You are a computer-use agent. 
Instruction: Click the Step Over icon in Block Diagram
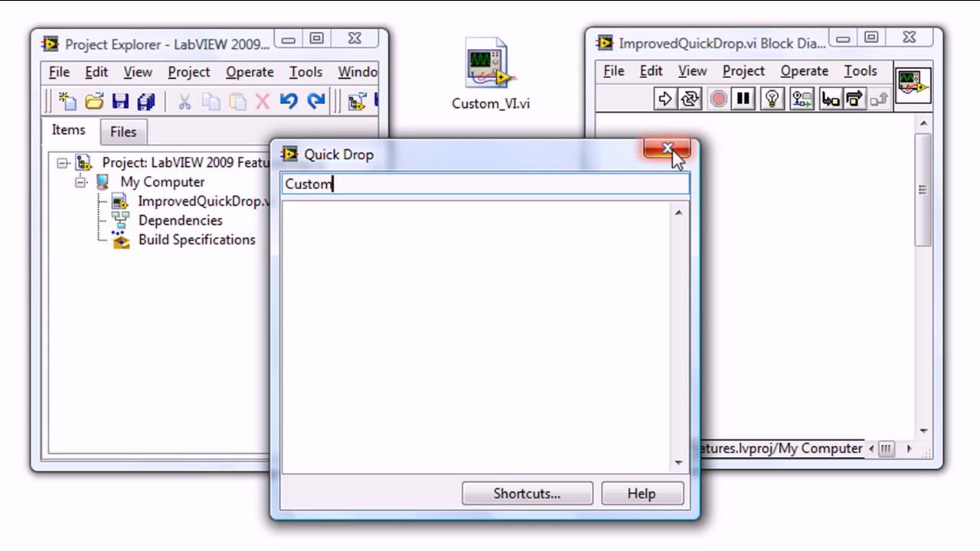[855, 99]
